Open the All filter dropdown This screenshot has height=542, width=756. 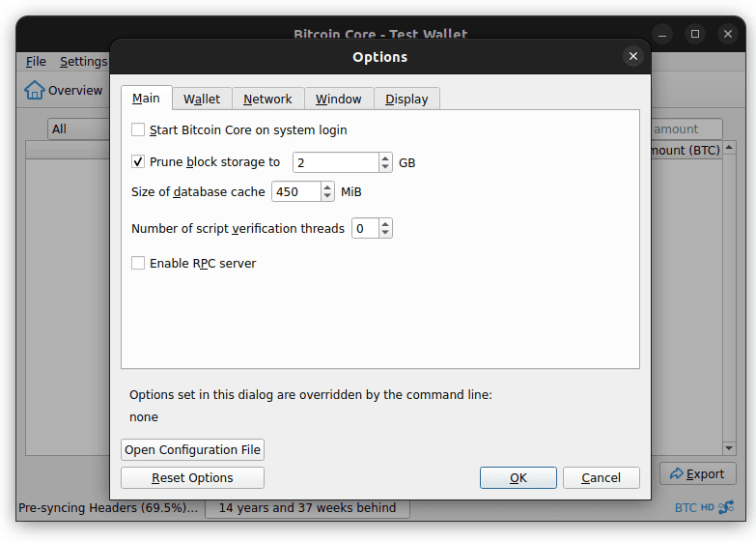click(x=79, y=128)
